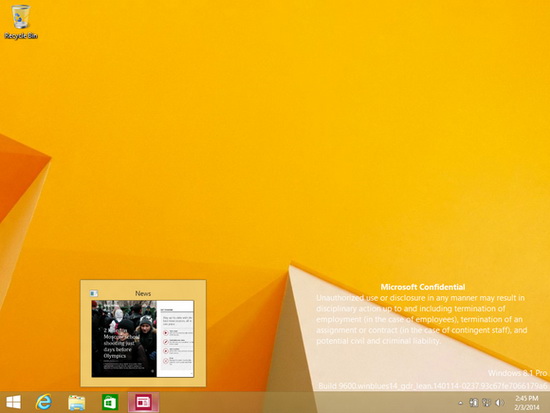Click the News preview thumbnail image
This screenshot has height=413, width=550.
[143, 339]
